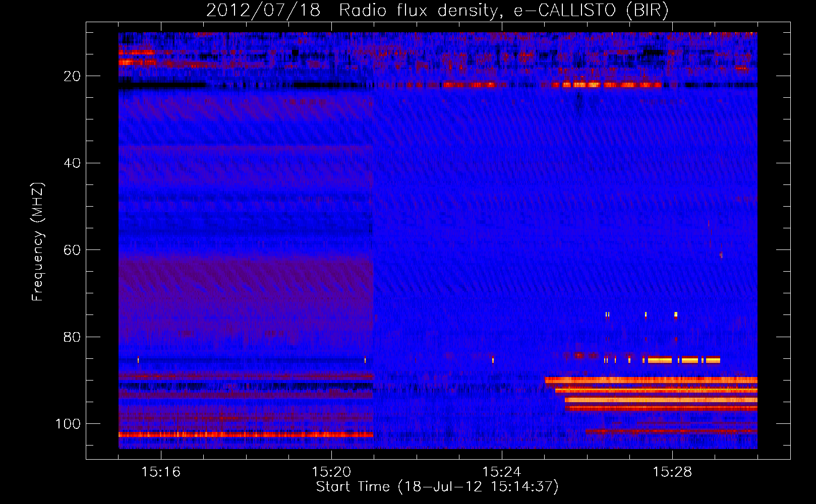Click the "Start Time (18-Jul-12 15:14:37)" x-axis label

click(437, 487)
